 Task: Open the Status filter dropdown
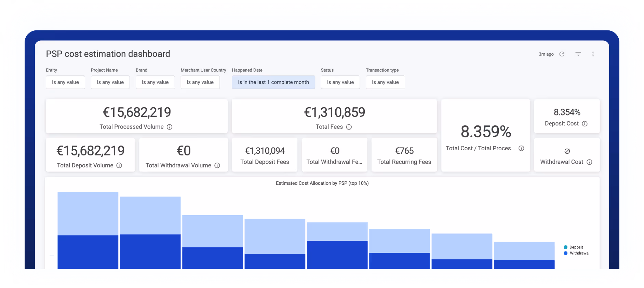point(340,82)
